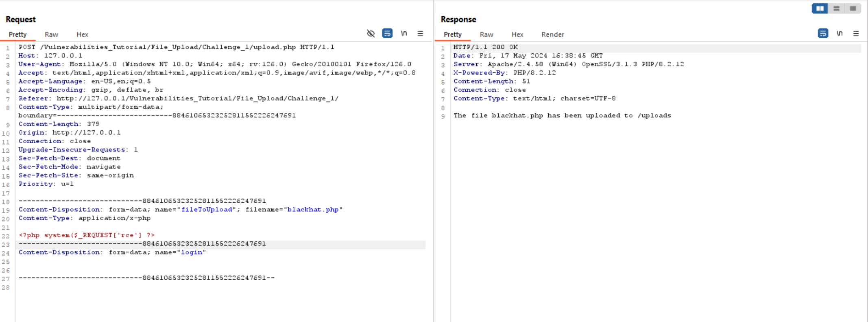Click the response Connection: close line
This screenshot has height=322, width=868.
click(x=490, y=90)
